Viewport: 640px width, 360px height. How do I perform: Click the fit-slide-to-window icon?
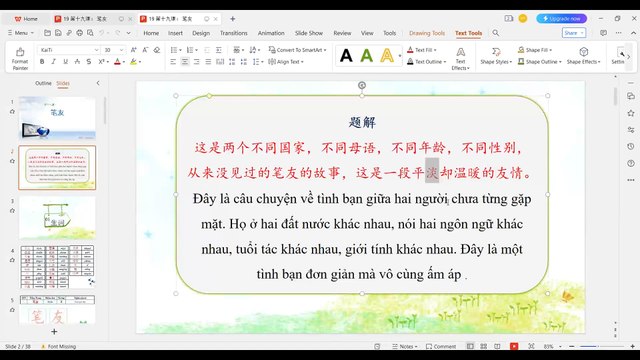[531, 346]
